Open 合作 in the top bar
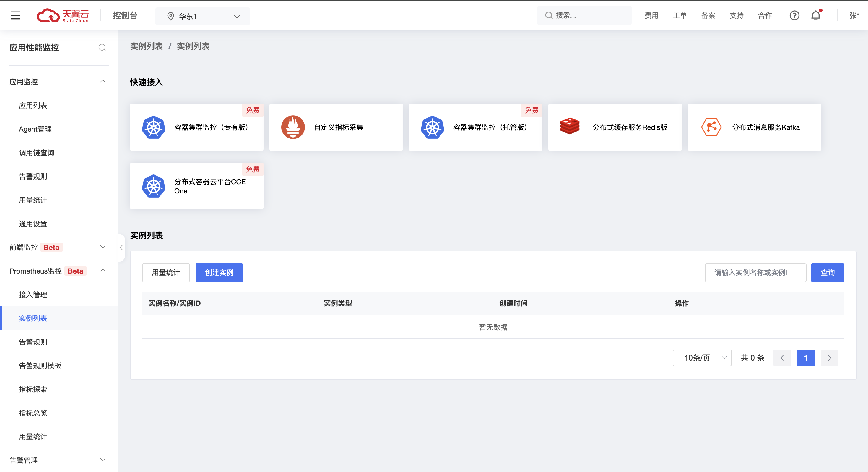 click(765, 15)
